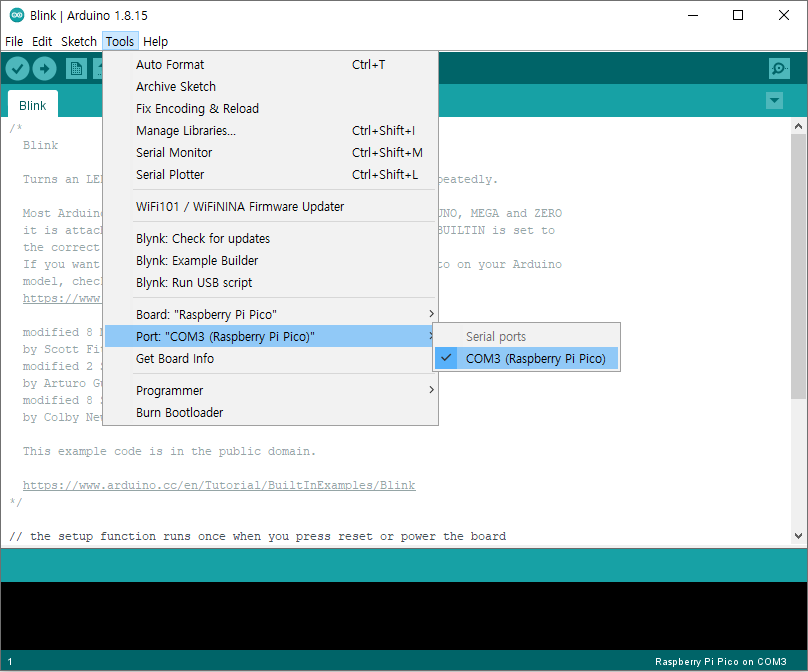Image resolution: width=808 pixels, height=672 pixels.
Task: Open Serial Monitor menu entry
Action: [x=270, y=153]
